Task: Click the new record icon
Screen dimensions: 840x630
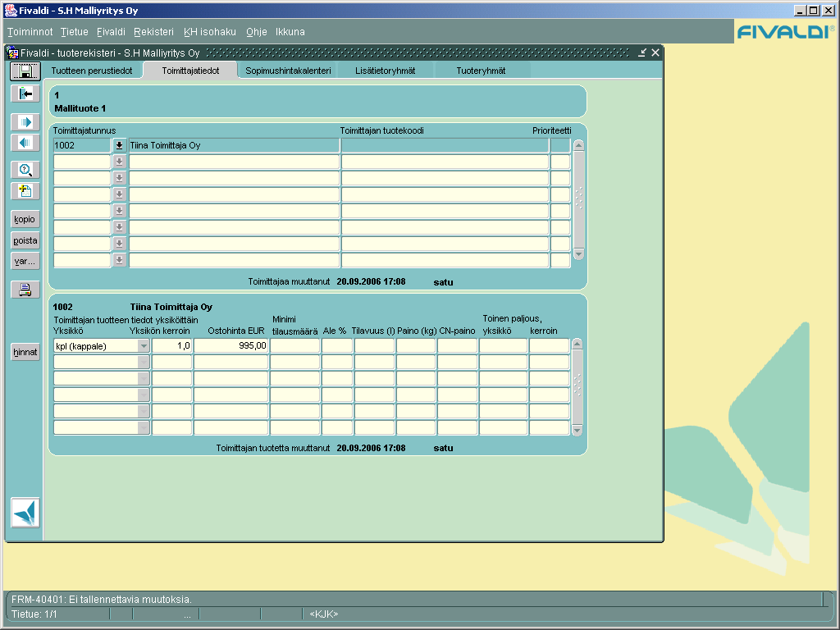Action: coord(25,191)
